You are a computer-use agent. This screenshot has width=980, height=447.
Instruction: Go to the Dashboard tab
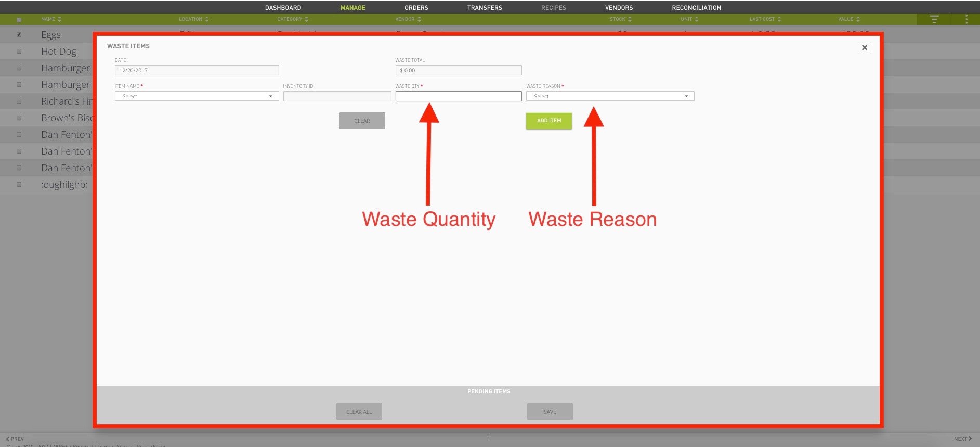283,8
